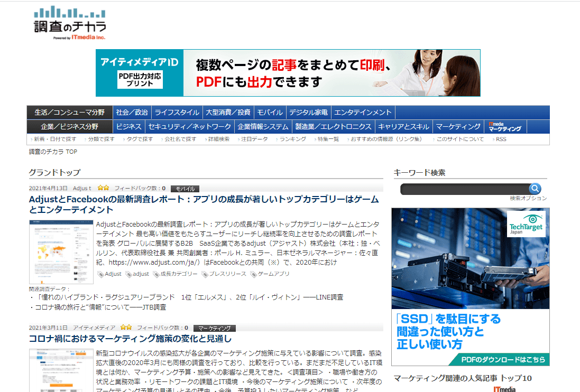Click 新着・日付で探す link
Screen dimensions: 580x392
(55, 139)
